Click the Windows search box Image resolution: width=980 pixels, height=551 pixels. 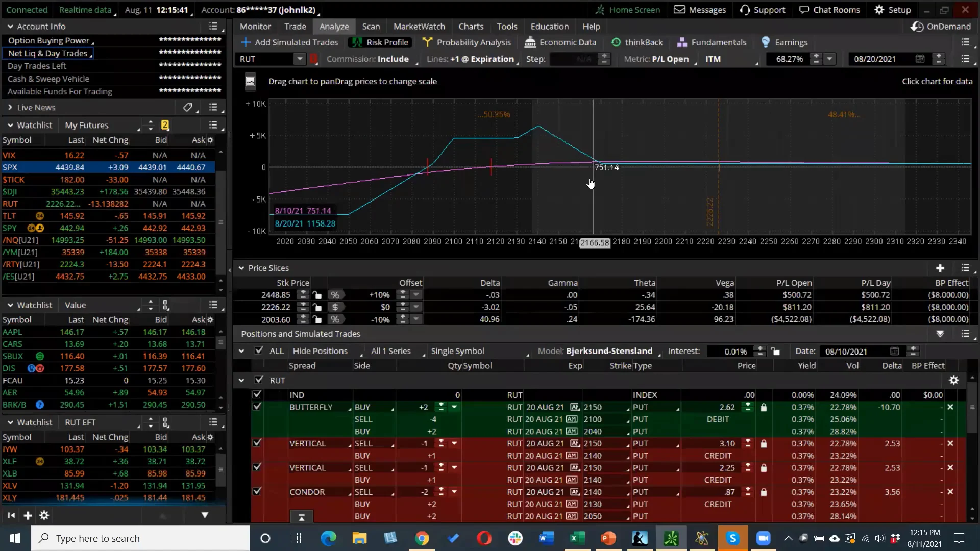(140, 538)
